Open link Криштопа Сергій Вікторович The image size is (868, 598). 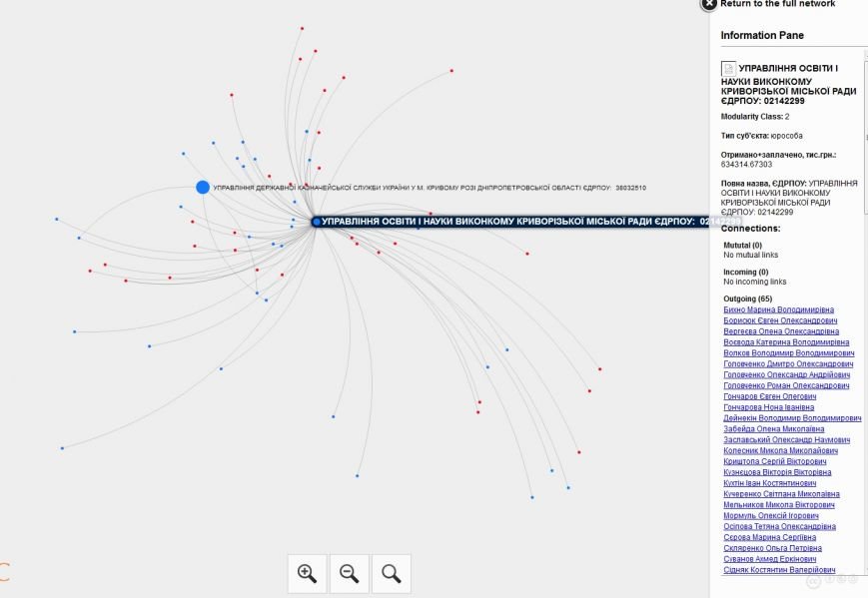[775, 461]
